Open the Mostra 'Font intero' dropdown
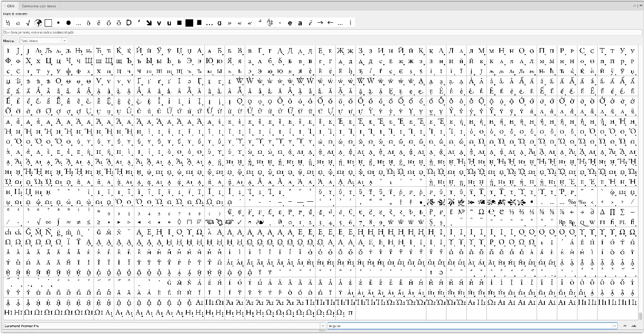Viewport: 644px width, 334px height. click(64, 40)
